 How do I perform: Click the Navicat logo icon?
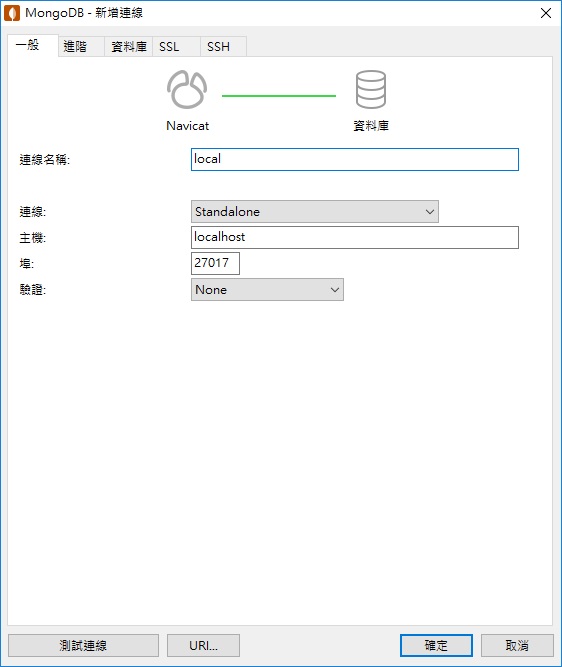[x=187, y=89]
